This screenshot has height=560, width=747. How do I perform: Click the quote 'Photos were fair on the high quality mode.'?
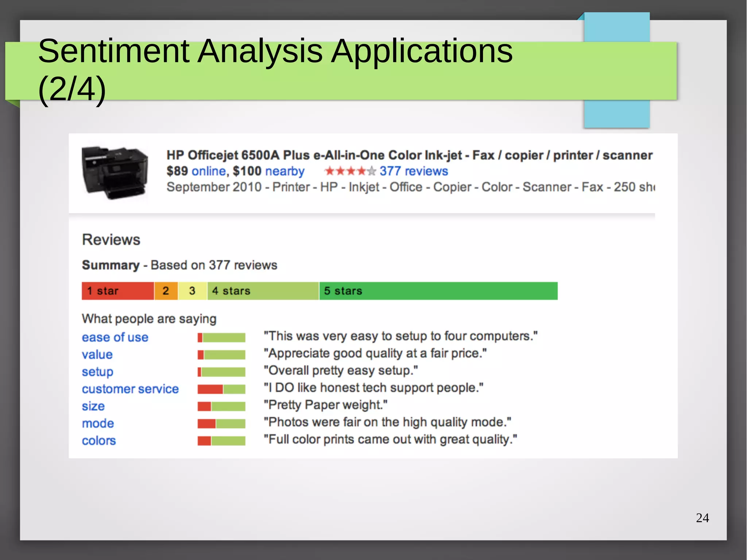coord(387,422)
